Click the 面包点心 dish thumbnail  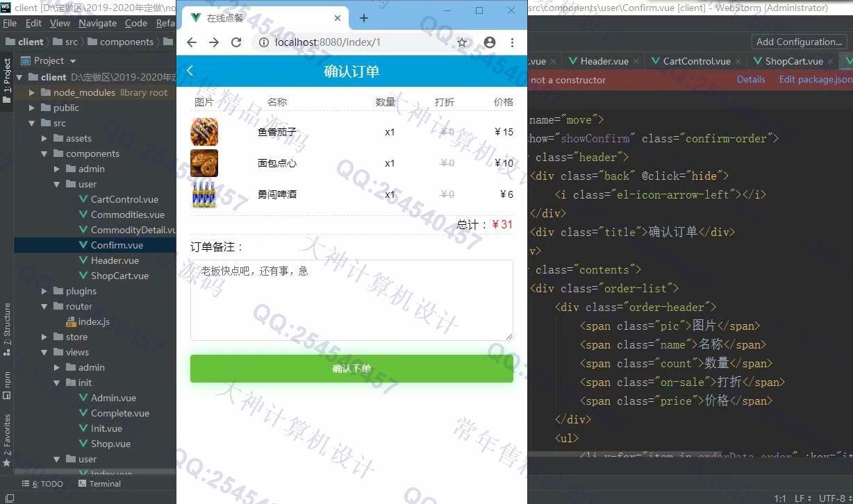coord(204,163)
